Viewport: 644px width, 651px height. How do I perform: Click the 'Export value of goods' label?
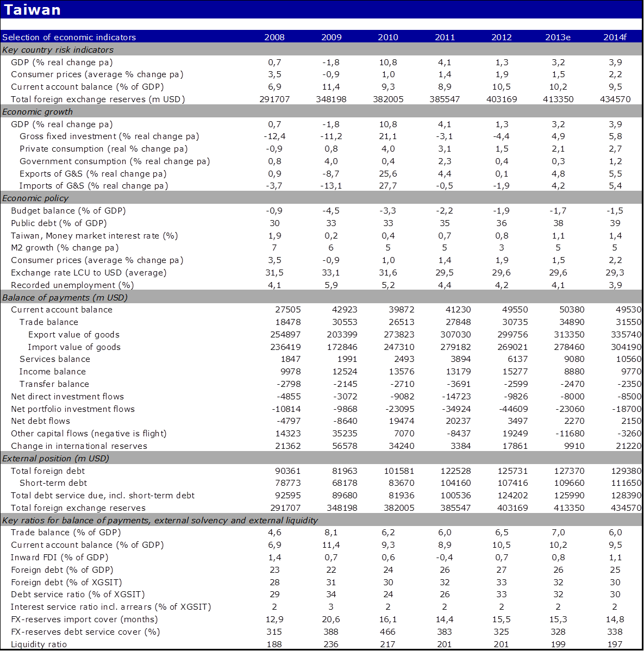point(74,334)
